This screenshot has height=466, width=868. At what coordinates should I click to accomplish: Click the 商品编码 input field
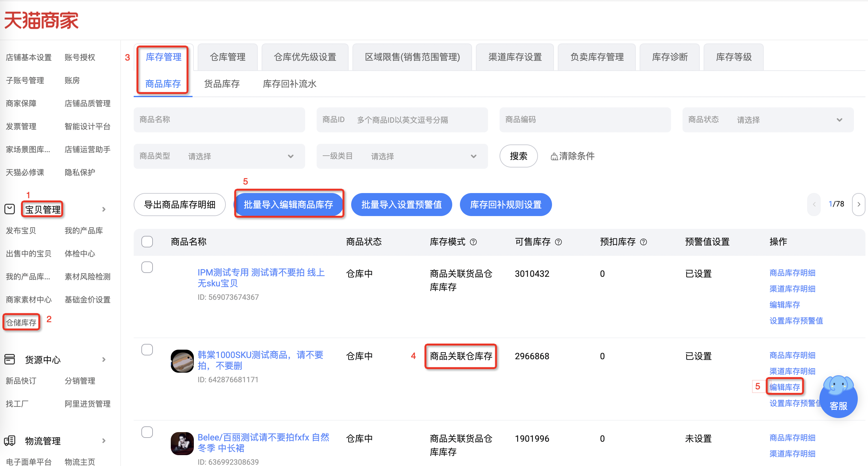coord(585,120)
